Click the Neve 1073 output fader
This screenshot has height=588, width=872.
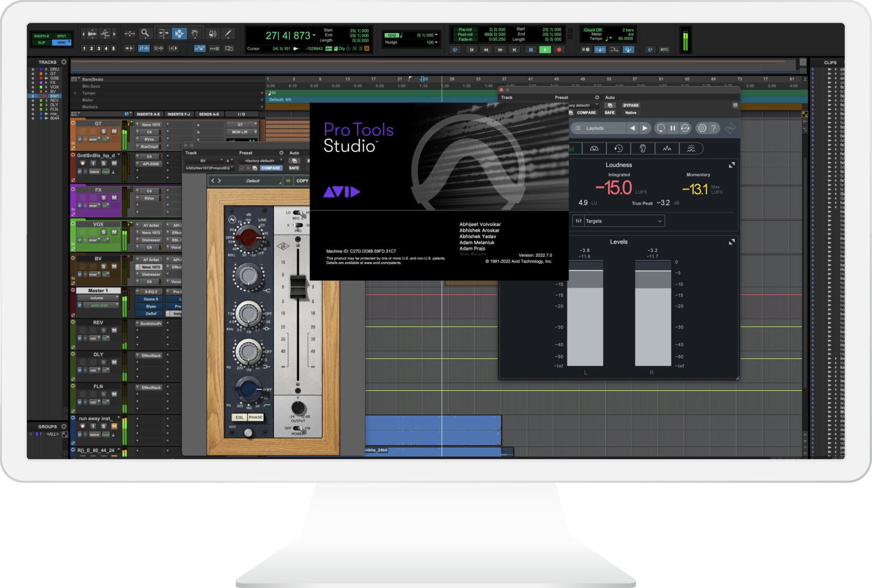298,286
